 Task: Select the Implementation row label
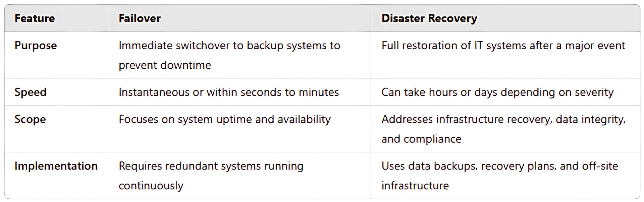[56, 166]
